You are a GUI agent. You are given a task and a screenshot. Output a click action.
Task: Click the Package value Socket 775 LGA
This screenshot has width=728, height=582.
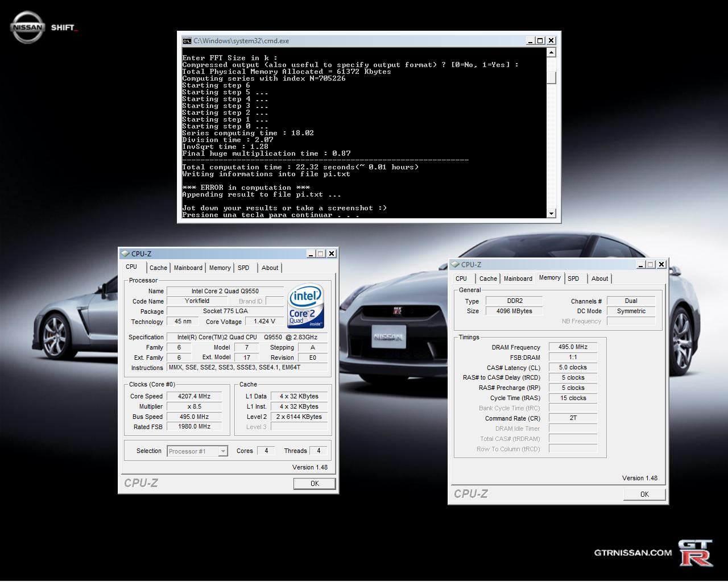[225, 311]
